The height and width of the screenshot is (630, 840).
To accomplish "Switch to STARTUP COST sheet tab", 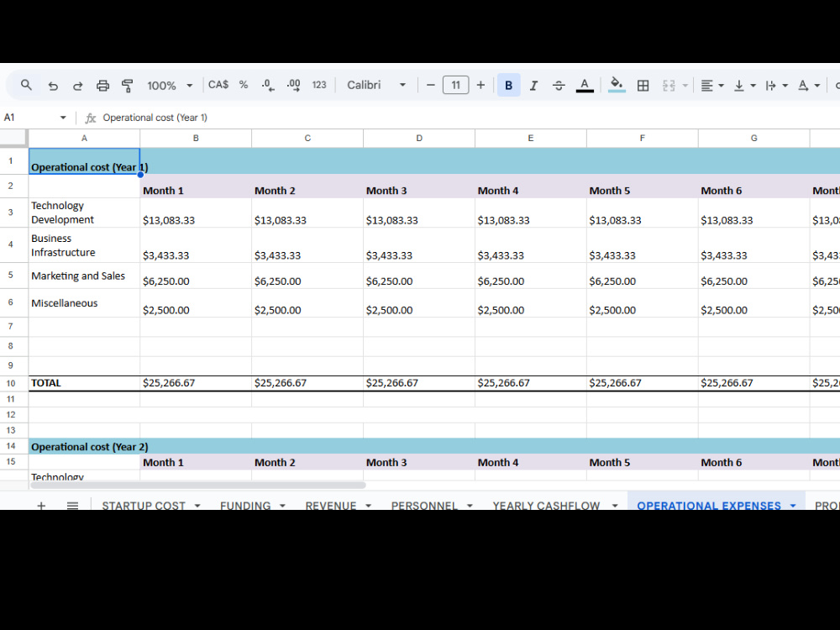I will [143, 505].
